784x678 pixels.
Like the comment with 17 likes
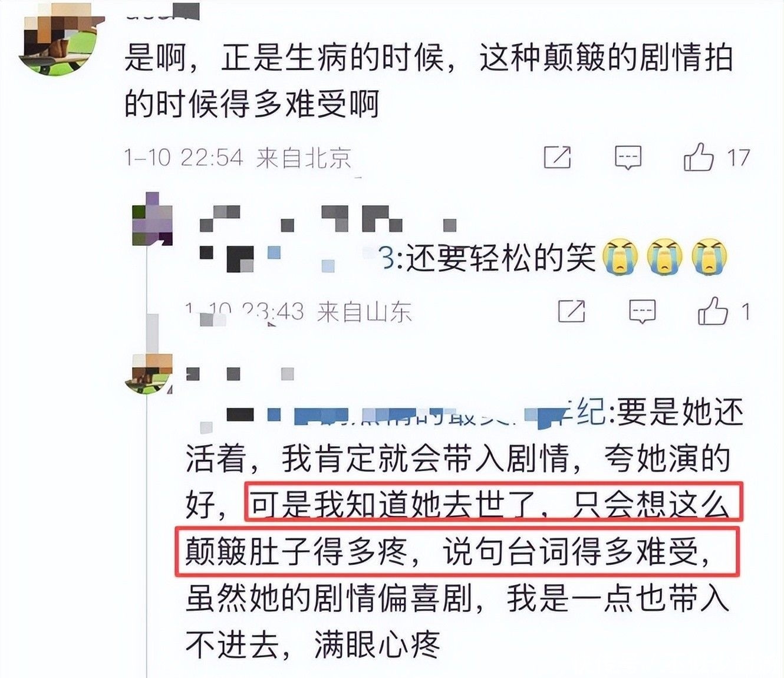tap(699, 157)
